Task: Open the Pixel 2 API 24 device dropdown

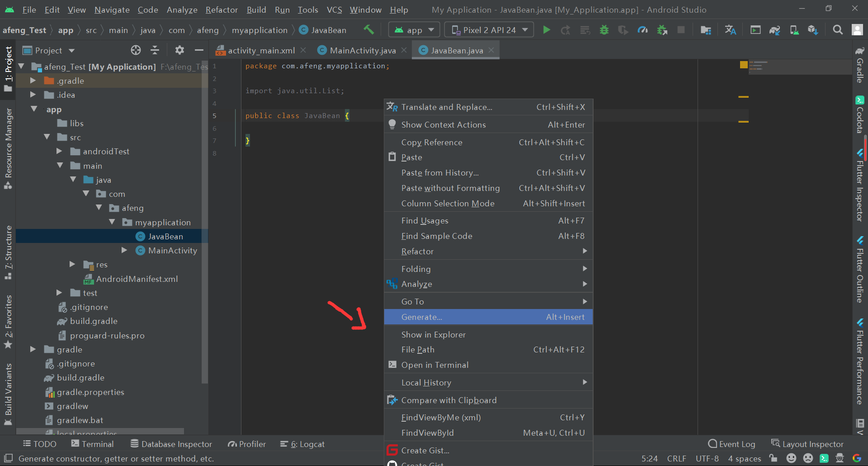Action: (489, 30)
